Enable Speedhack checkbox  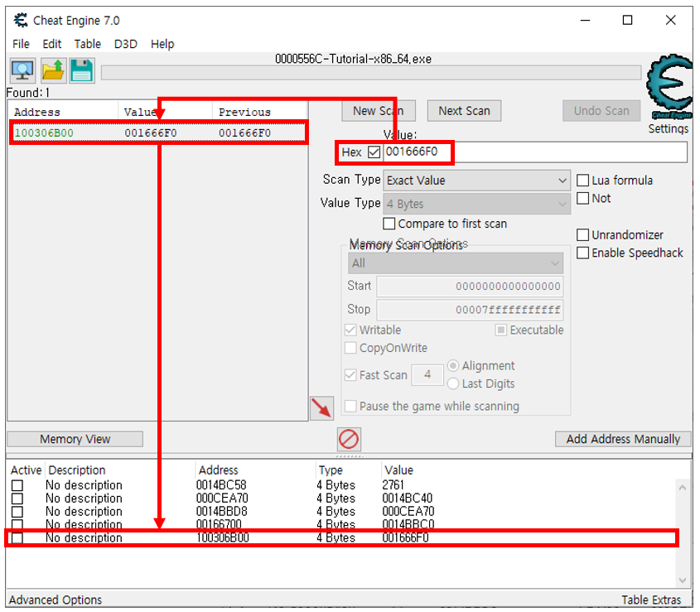tap(582, 253)
